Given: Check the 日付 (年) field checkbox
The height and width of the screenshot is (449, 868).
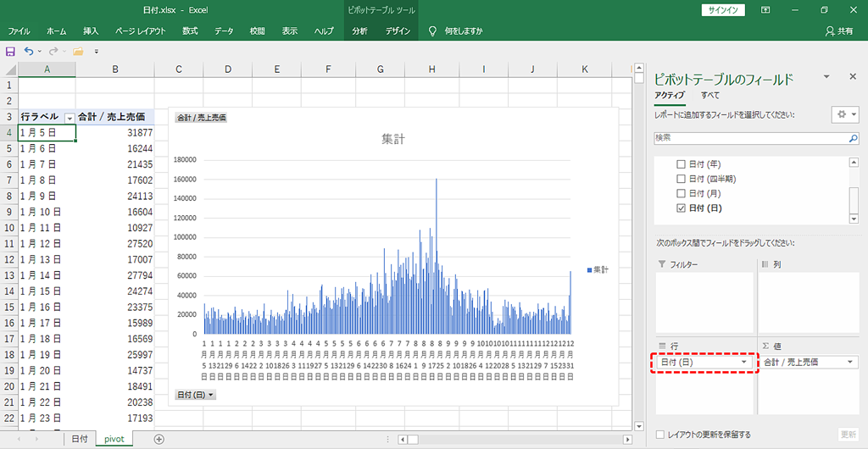Looking at the screenshot, I should (x=682, y=164).
